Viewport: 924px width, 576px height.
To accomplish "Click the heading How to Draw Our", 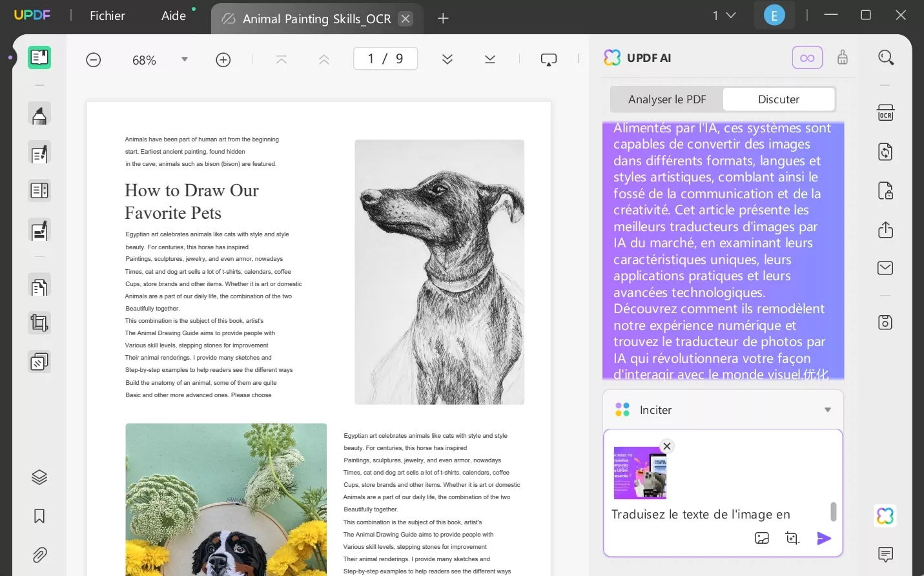I will [x=192, y=190].
